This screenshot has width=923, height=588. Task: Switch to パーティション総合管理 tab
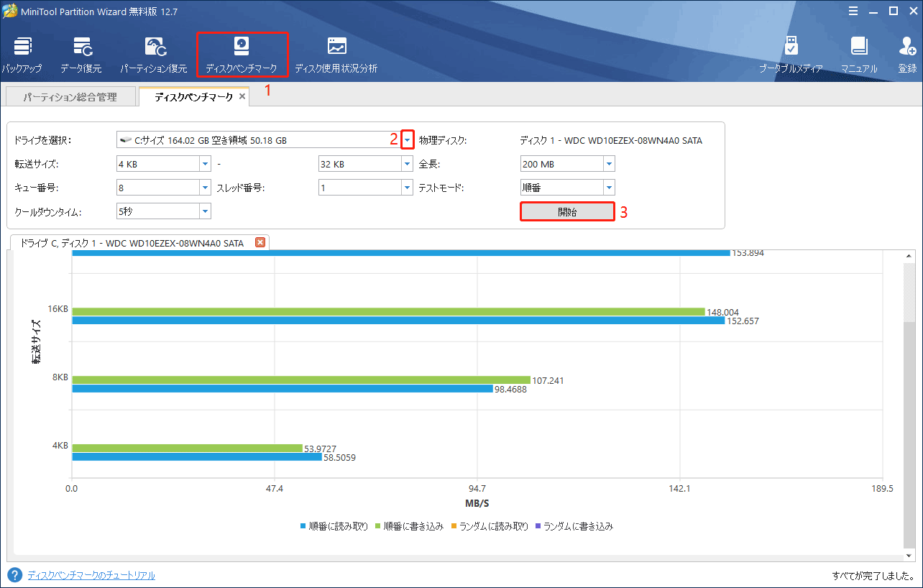(70, 97)
